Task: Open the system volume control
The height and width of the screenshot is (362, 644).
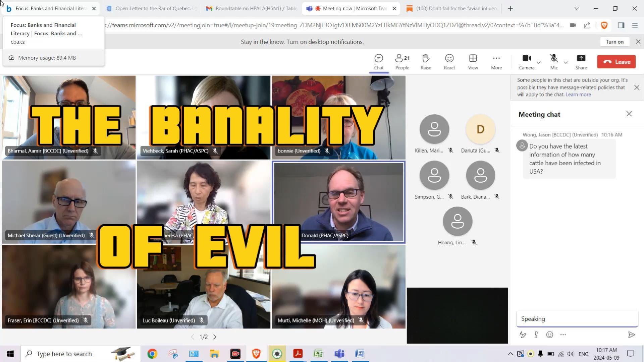Action: coord(571,354)
